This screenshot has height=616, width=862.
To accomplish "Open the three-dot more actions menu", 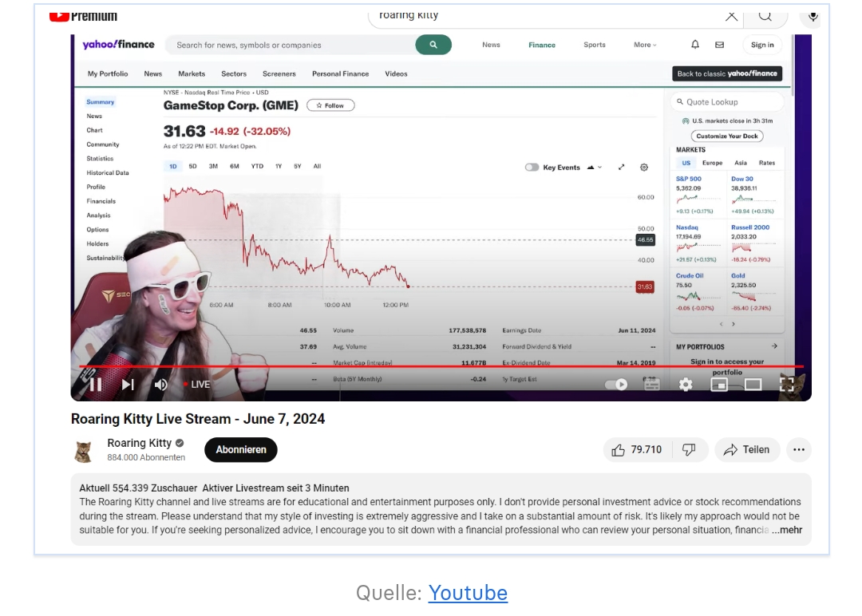I will coord(799,449).
